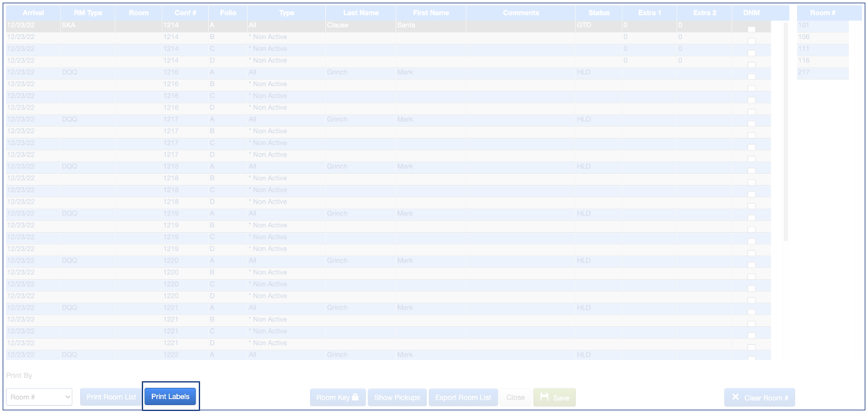The width and height of the screenshot is (868, 413).
Task: Click the Status column header
Action: pos(599,13)
